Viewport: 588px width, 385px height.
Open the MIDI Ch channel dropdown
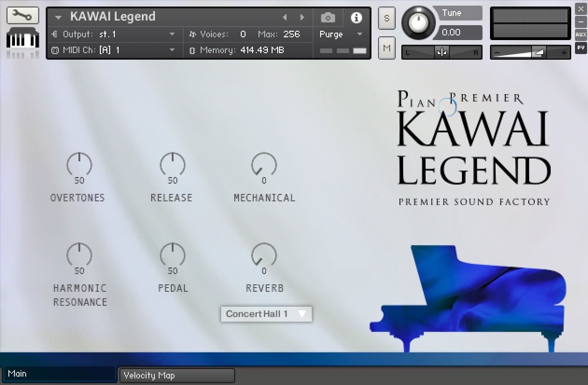click(x=172, y=50)
